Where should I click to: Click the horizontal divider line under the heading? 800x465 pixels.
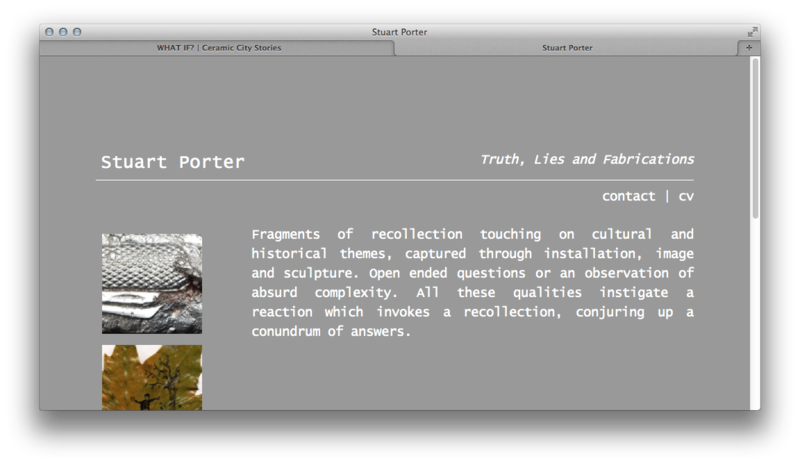tap(395, 180)
